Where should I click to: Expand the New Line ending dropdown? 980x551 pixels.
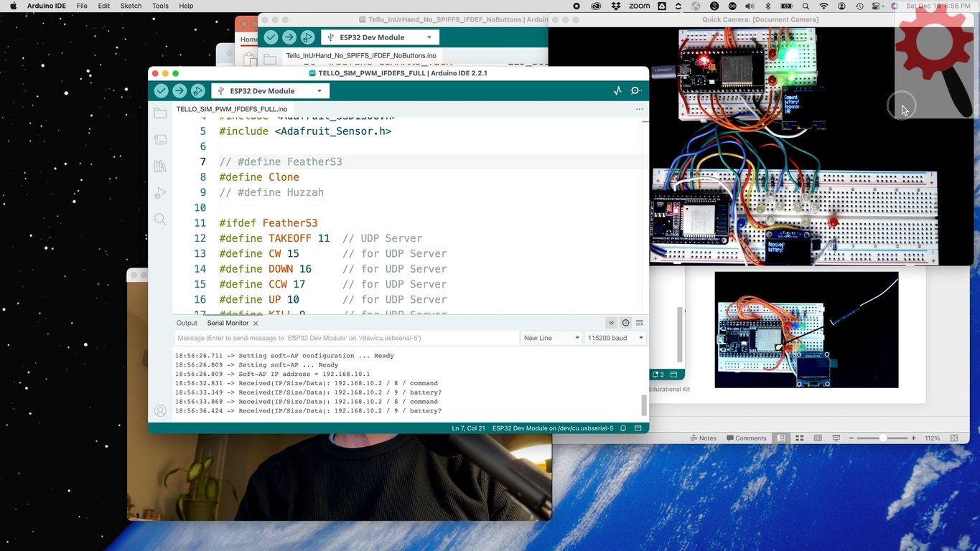coord(551,338)
